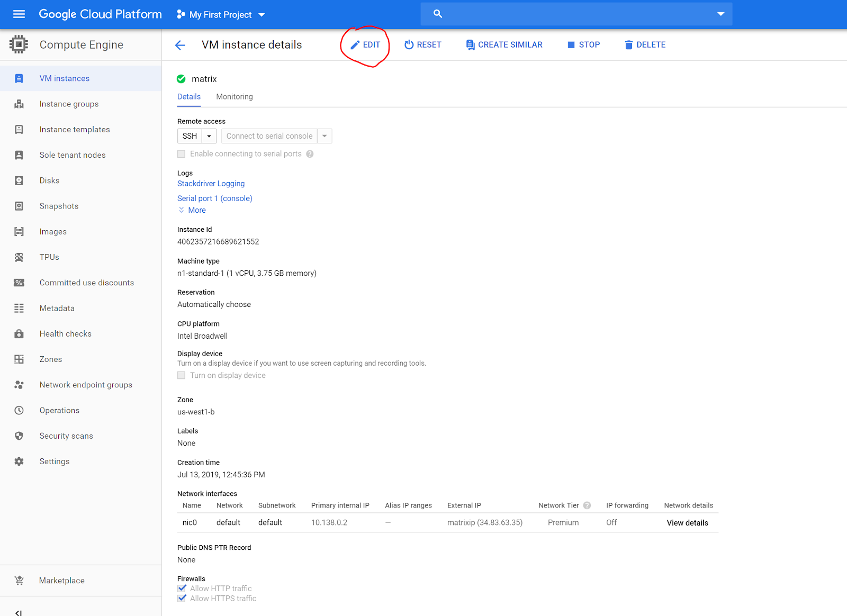This screenshot has width=847, height=616.
Task: Click the project selector dots icon
Action: (181, 14)
